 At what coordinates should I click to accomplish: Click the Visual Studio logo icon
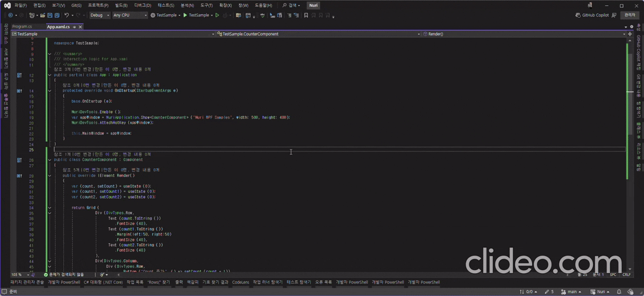point(6,5)
